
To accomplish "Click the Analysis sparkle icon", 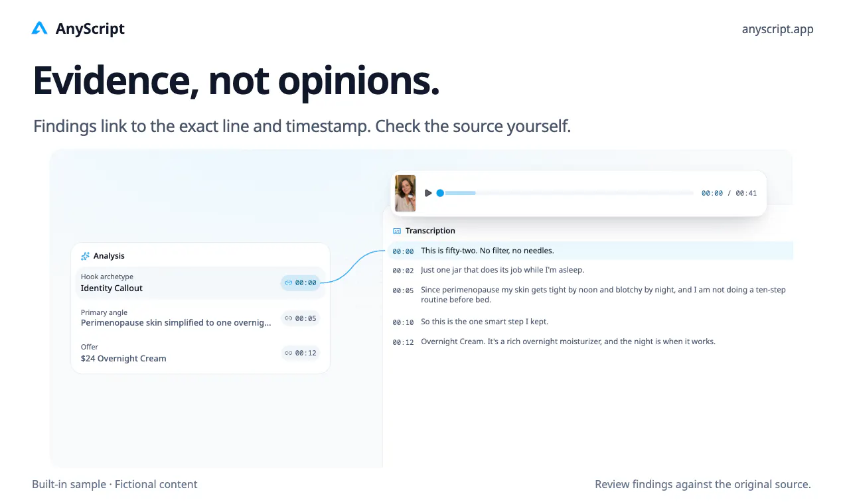I will point(85,256).
